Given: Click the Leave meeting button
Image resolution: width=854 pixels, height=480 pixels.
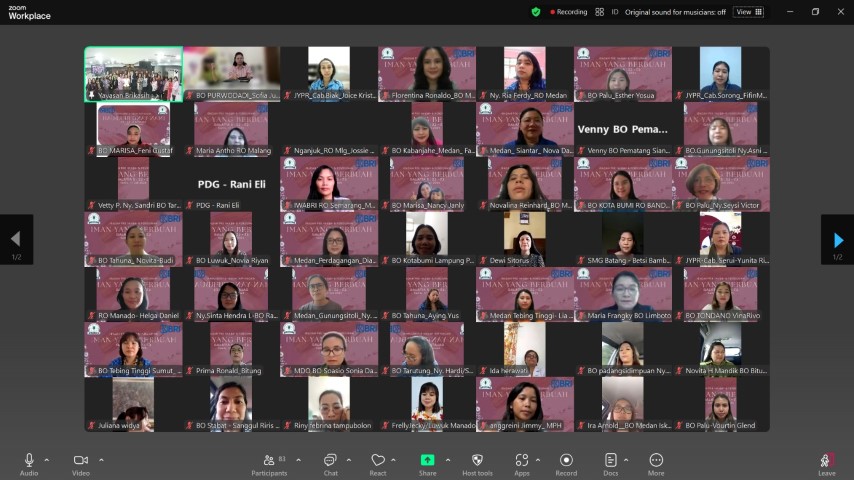Looking at the screenshot, I should click(x=827, y=462).
